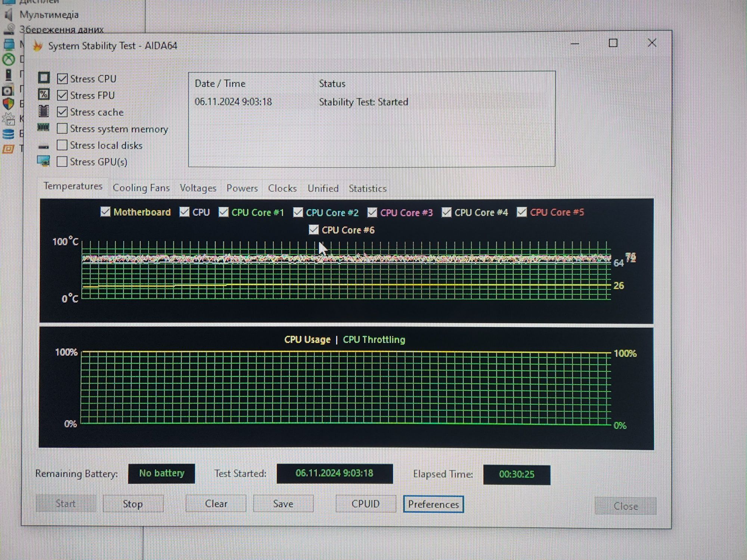Click the 06.11.2024 9:03:18 log timestamp

(233, 102)
